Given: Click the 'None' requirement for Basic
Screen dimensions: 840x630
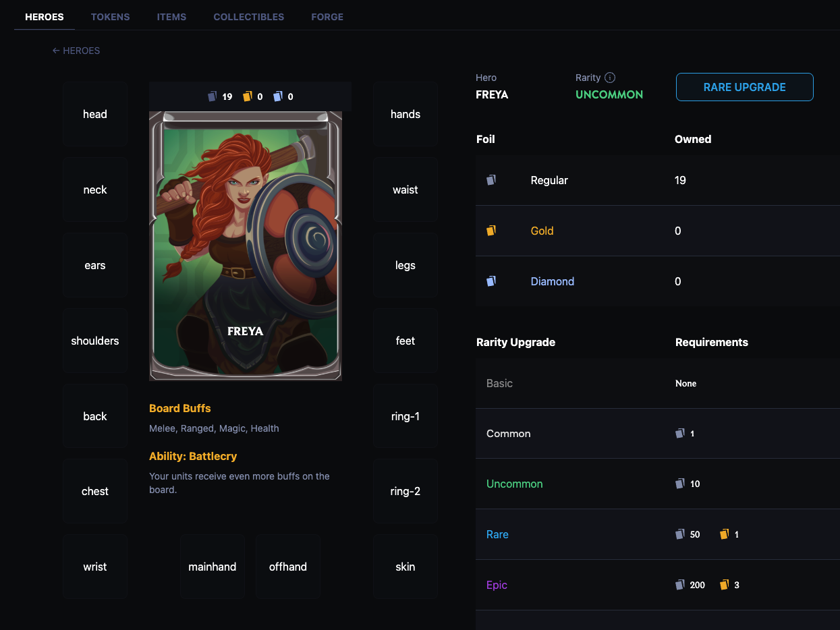Looking at the screenshot, I should pos(685,383).
